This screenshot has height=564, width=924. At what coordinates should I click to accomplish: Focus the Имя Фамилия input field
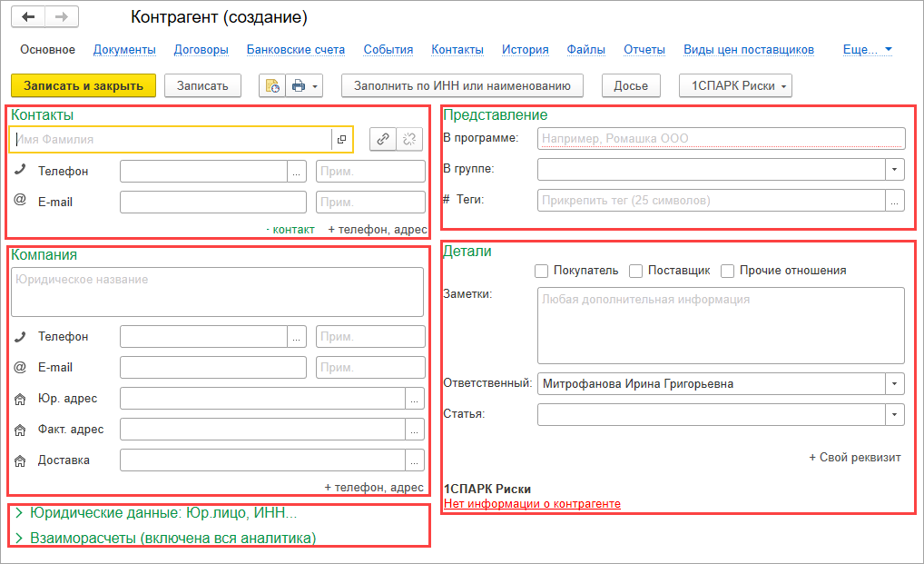(x=172, y=140)
